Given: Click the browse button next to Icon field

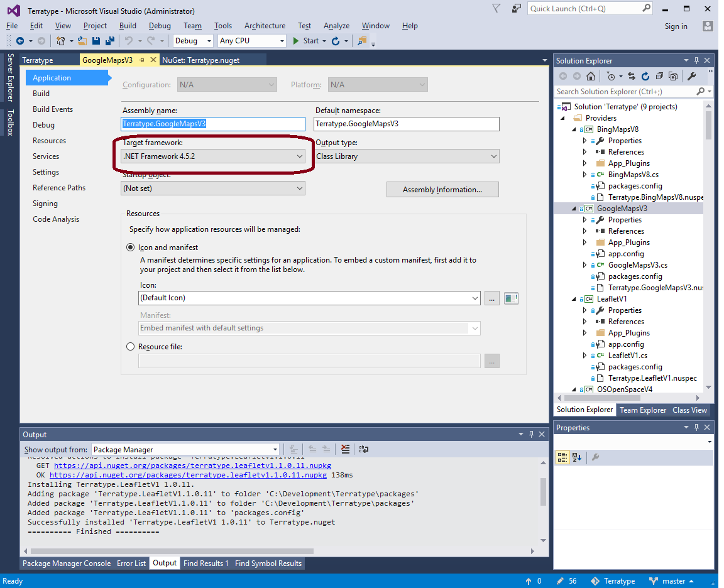Looking at the screenshot, I should (x=491, y=298).
